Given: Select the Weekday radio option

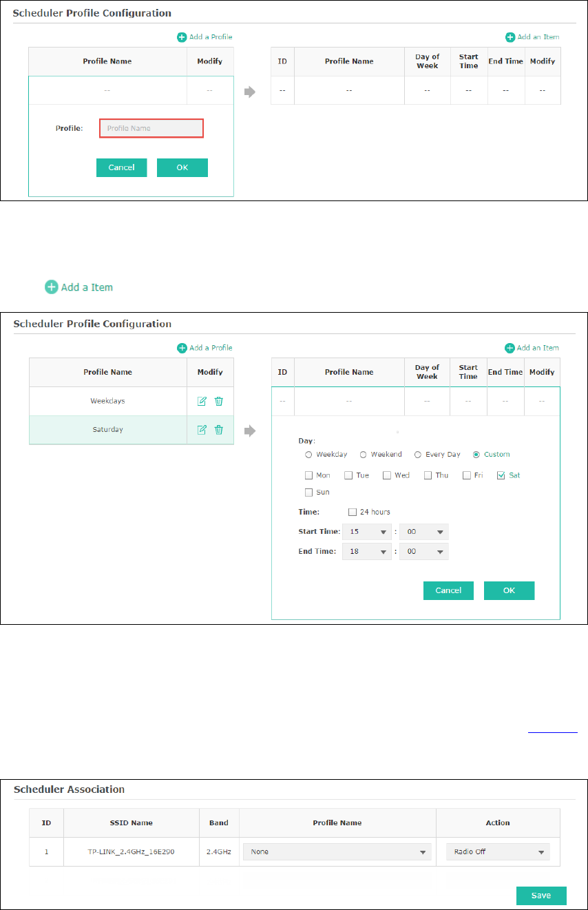Looking at the screenshot, I should tap(309, 455).
